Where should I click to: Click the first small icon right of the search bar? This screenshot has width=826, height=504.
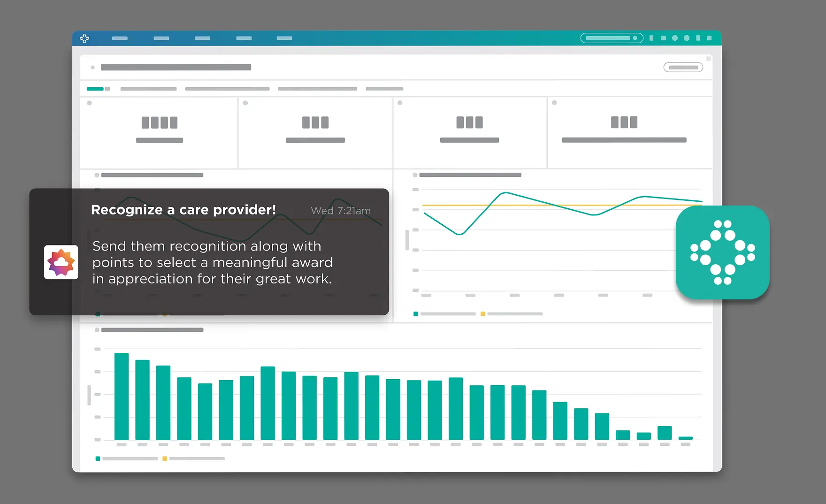tap(651, 38)
